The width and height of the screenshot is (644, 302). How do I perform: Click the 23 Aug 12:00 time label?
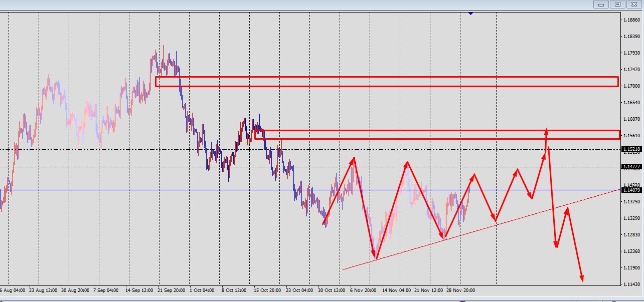click(43, 290)
